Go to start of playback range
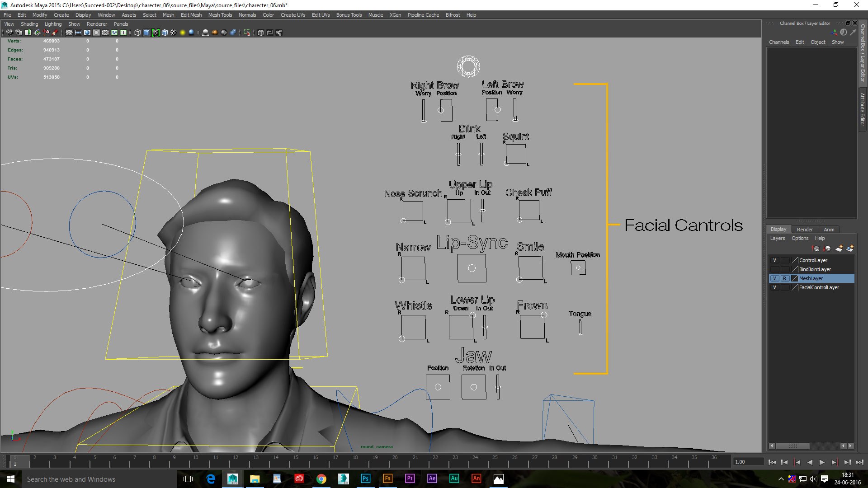Screen dimensions: 868x488 pos(772,462)
